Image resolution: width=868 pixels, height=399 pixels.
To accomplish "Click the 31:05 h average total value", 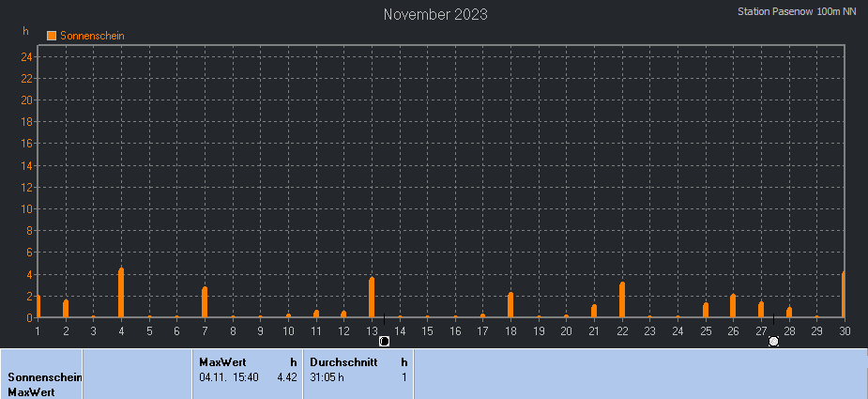I will pos(327,377).
